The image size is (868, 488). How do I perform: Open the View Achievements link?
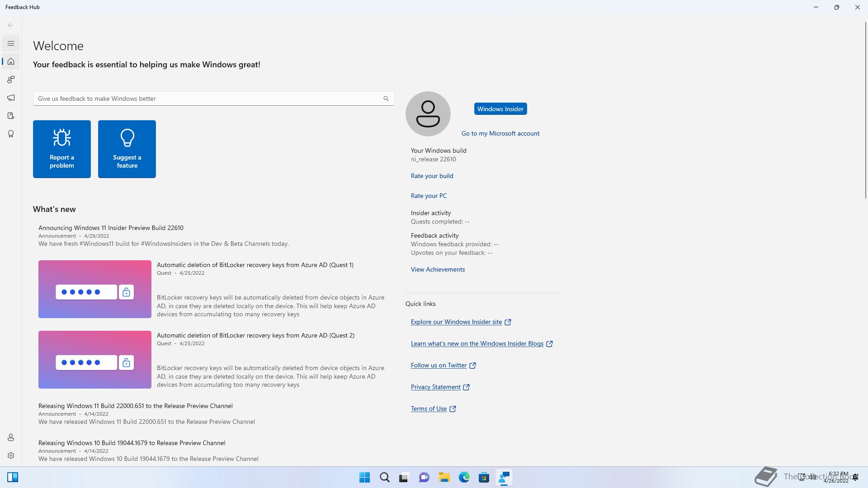(x=438, y=269)
